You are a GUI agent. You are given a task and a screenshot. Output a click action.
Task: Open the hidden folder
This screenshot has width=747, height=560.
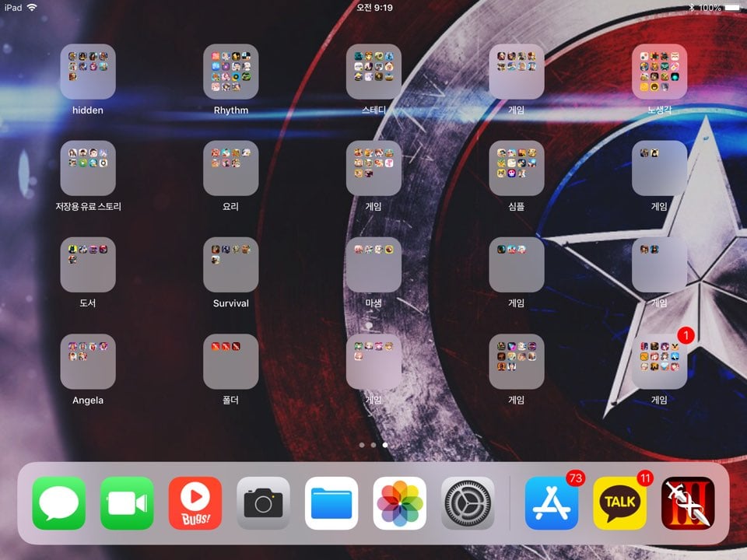[88, 72]
